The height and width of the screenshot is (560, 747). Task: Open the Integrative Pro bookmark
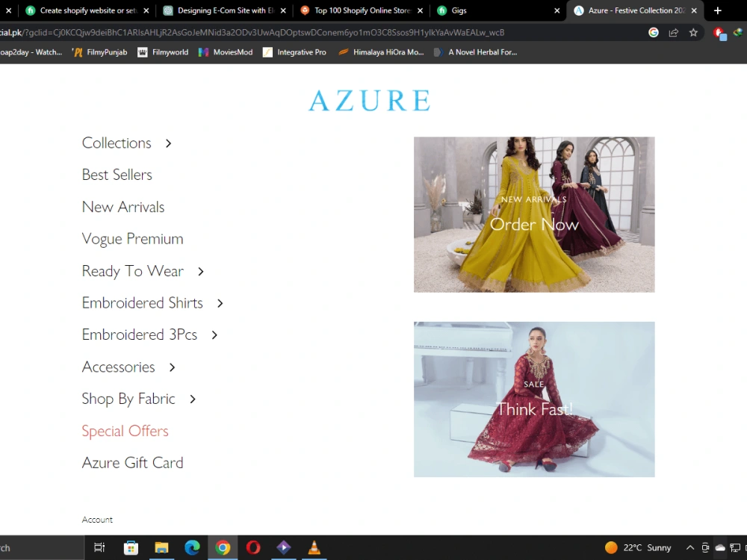pos(294,52)
